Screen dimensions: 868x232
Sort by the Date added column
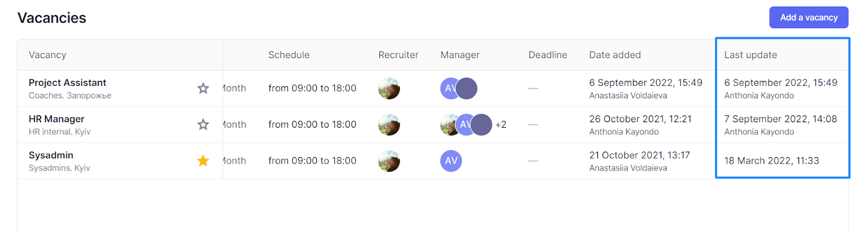(615, 55)
